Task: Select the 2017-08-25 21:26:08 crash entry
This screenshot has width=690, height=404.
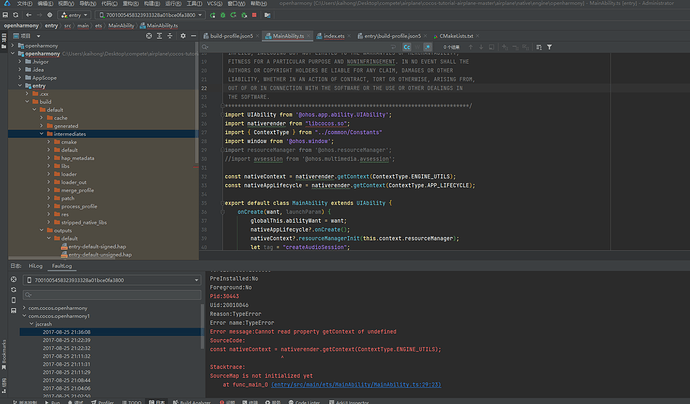Action: click(x=66, y=331)
